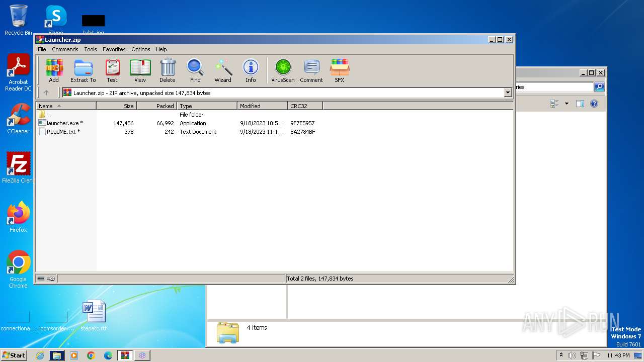Change the view in the Explorer window
The height and width of the screenshot is (362, 644).
554,104
